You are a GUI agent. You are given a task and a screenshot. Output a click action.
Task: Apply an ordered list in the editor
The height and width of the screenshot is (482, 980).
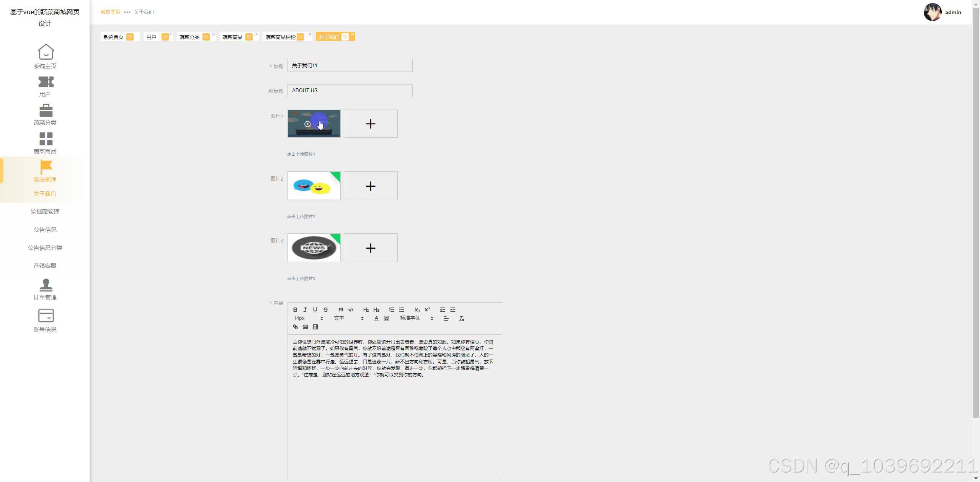tap(392, 309)
